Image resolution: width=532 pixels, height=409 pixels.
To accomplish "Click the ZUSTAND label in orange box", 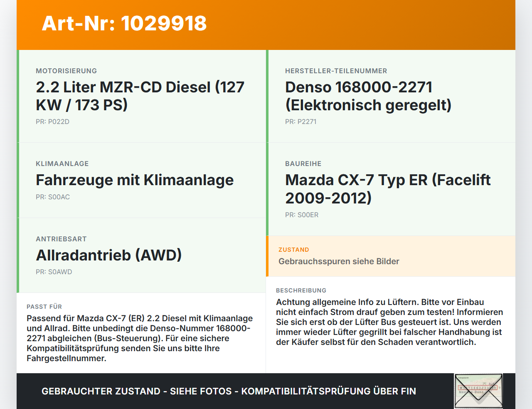I will click(294, 250).
